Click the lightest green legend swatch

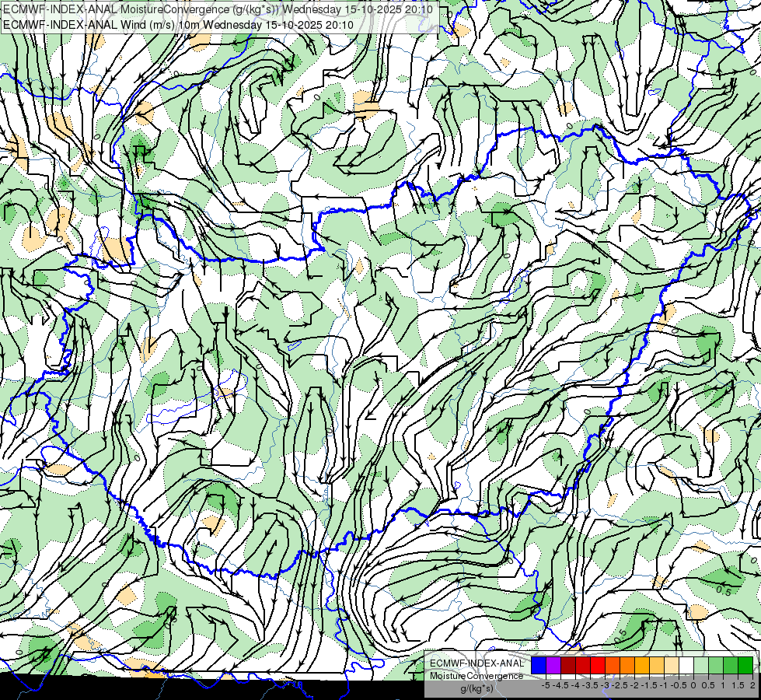coord(701,665)
